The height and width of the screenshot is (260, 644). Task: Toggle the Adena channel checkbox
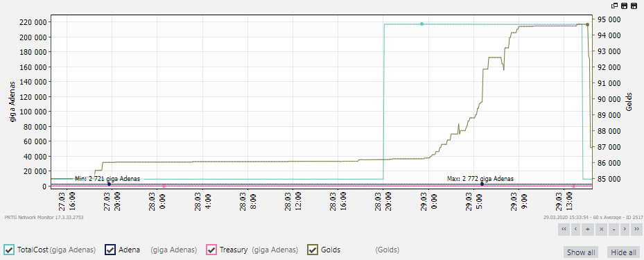pos(110,250)
